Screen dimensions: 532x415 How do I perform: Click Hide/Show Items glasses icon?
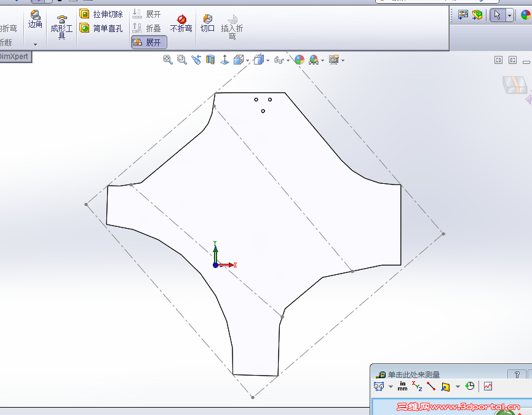click(x=279, y=60)
